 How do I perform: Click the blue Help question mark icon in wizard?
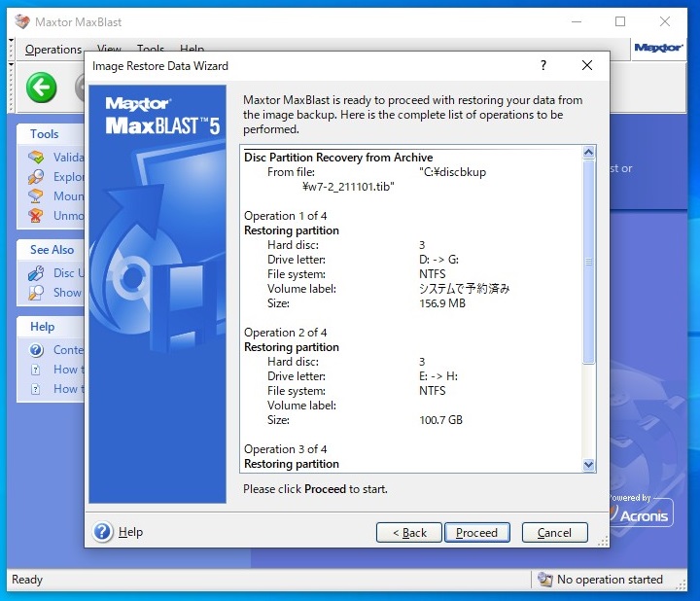(103, 532)
